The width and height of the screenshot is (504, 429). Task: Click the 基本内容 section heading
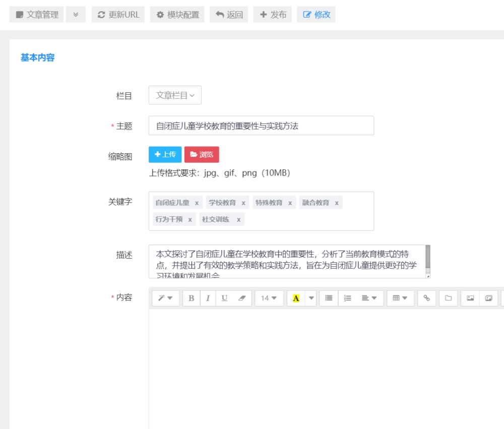(x=38, y=57)
